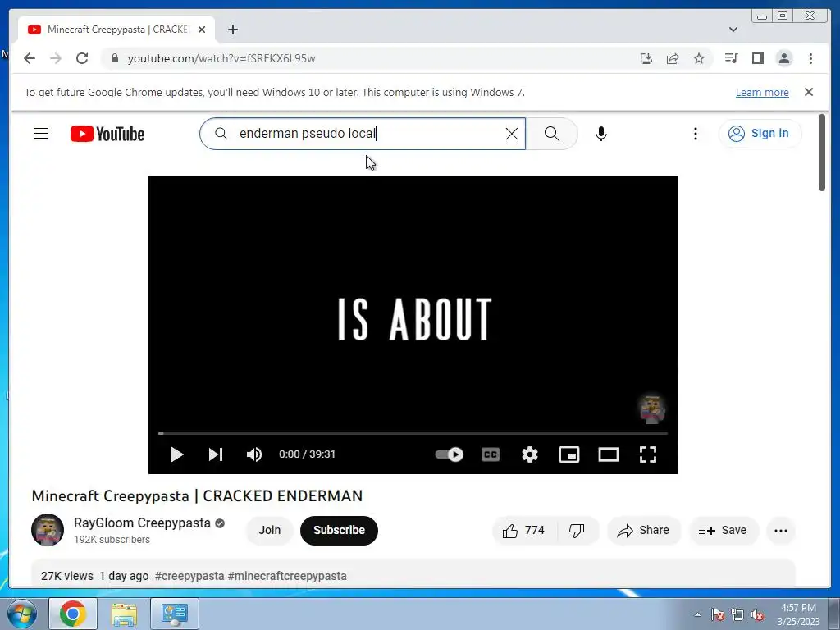Click the page vertical scrollbar
The image size is (840, 630).
pyautogui.click(x=822, y=153)
